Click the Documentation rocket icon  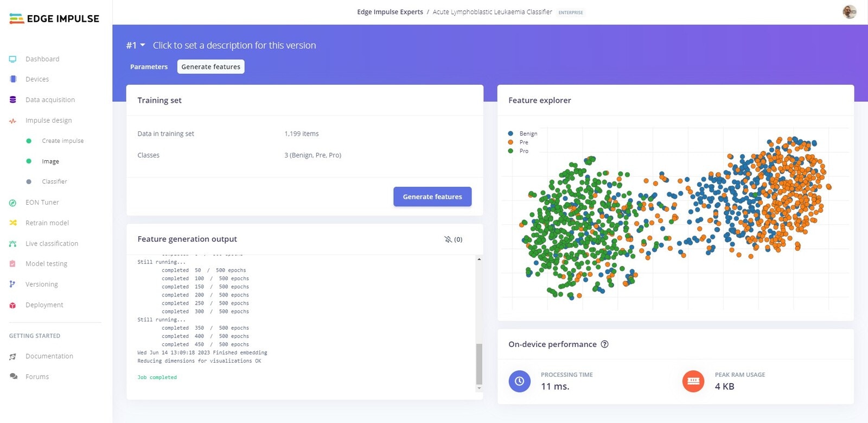pyautogui.click(x=13, y=357)
